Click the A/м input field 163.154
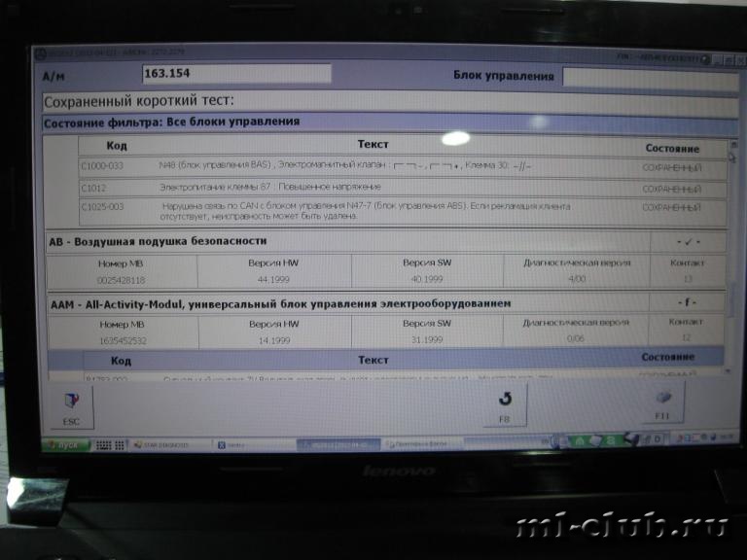 click(x=236, y=74)
